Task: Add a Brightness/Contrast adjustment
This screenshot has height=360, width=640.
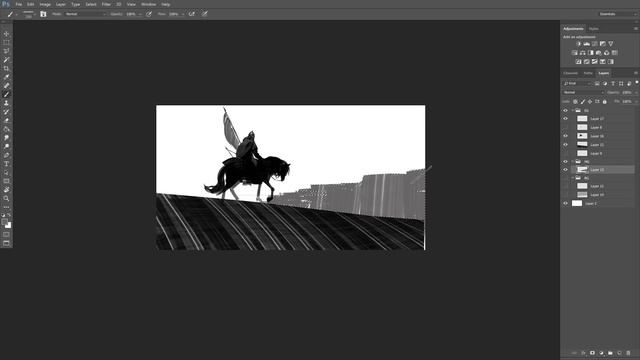Action: coord(578,44)
